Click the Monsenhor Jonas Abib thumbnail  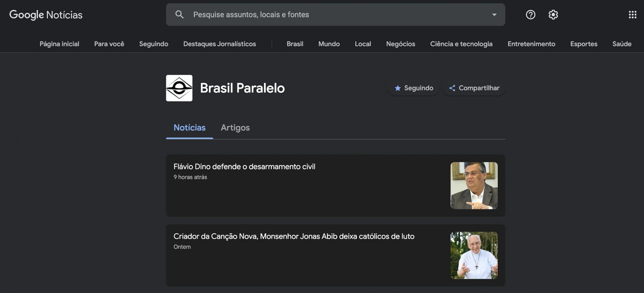click(474, 255)
